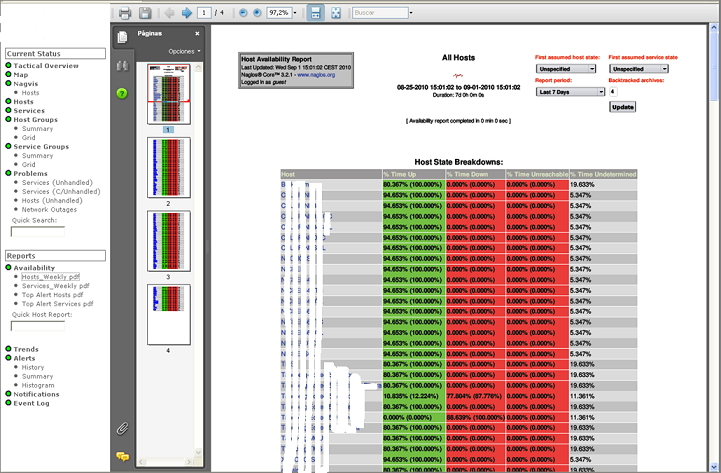Click the % Time Up column header
Viewport: 721px width, 473px height.
[x=413, y=174]
